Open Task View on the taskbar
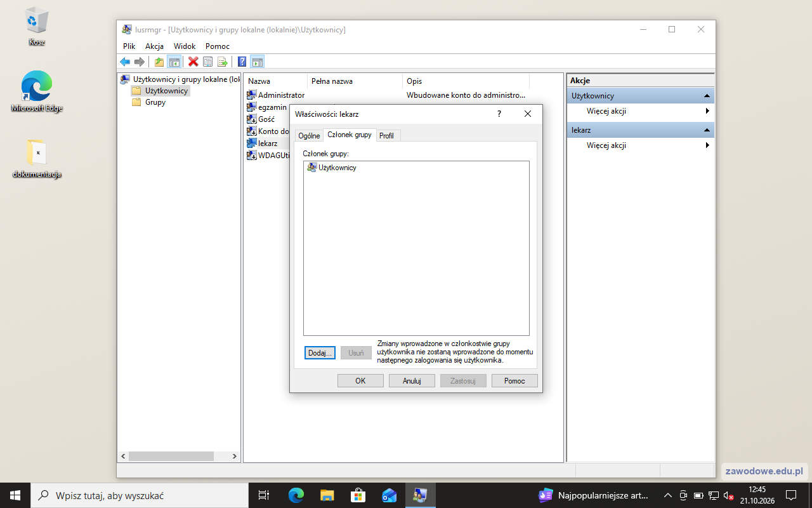This screenshot has height=508, width=812. [x=264, y=495]
